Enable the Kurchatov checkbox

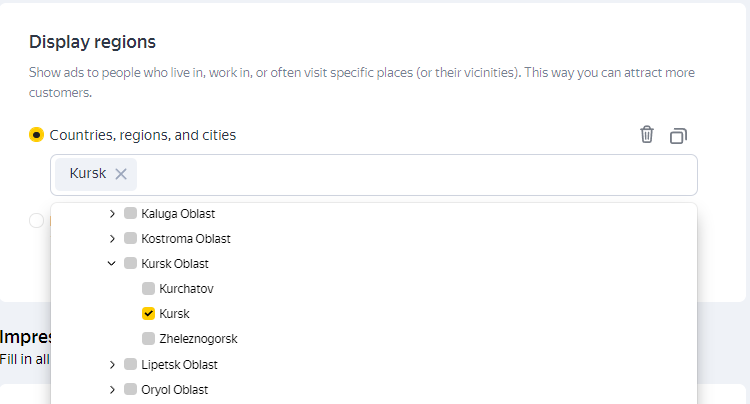(148, 288)
